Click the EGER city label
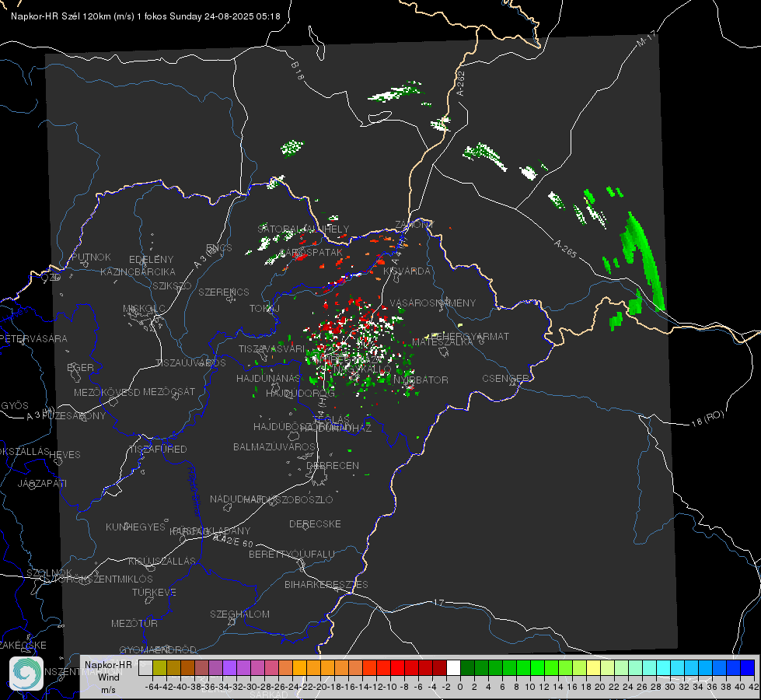The width and height of the screenshot is (761, 700). coord(81,367)
